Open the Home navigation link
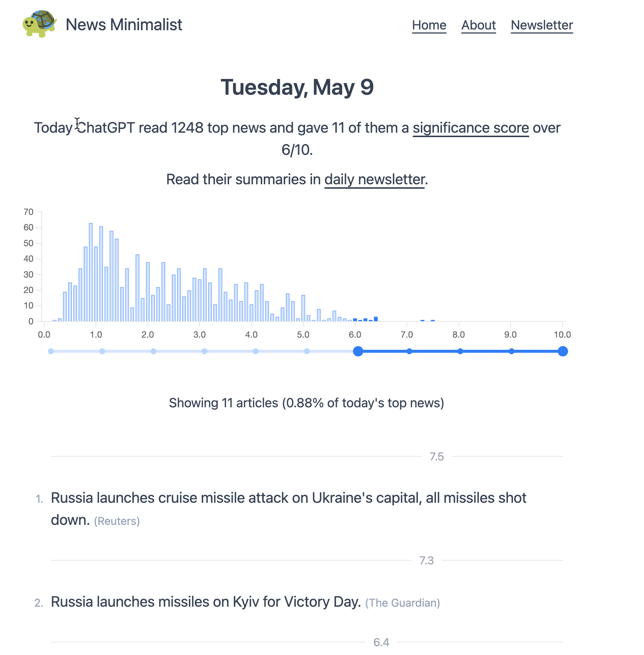 429,25
